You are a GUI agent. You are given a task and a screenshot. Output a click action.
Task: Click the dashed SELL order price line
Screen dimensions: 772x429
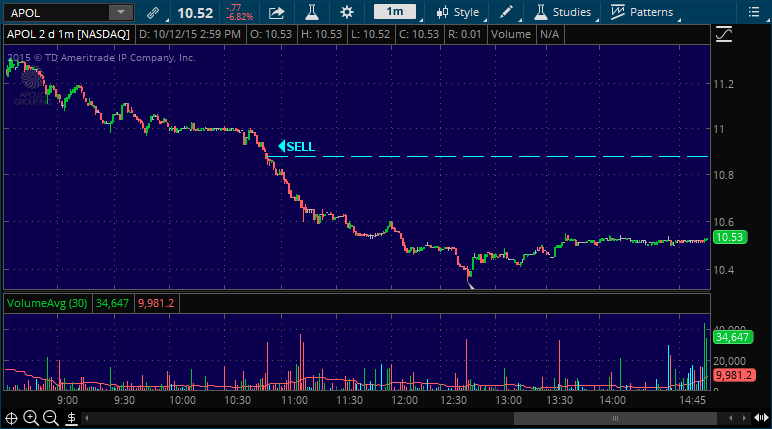[487, 157]
